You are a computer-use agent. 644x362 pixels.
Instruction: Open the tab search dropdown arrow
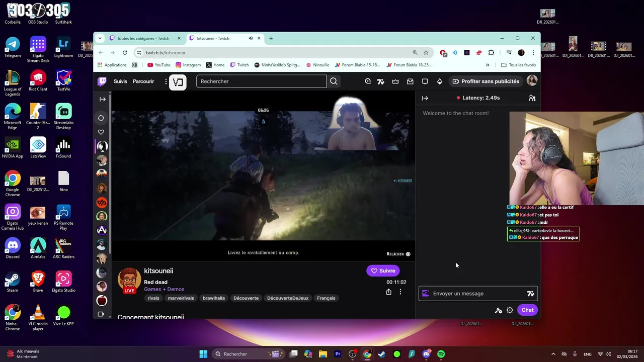pyautogui.click(x=100, y=38)
